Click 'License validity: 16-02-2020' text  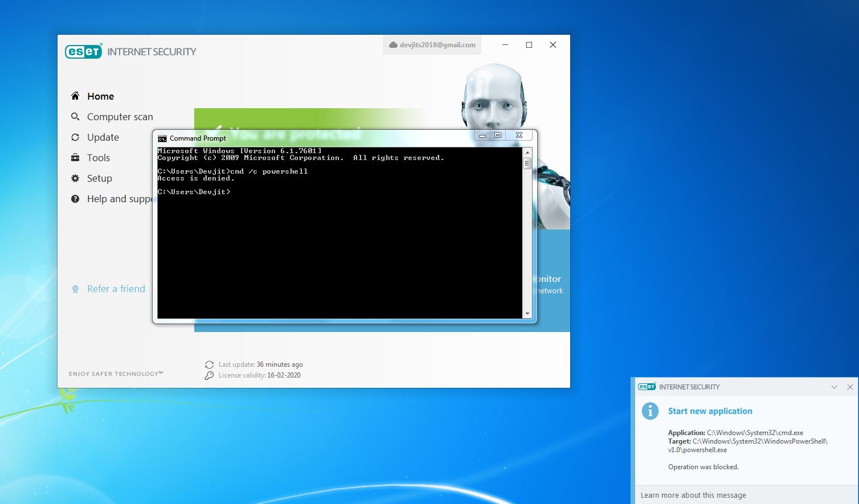point(260,375)
